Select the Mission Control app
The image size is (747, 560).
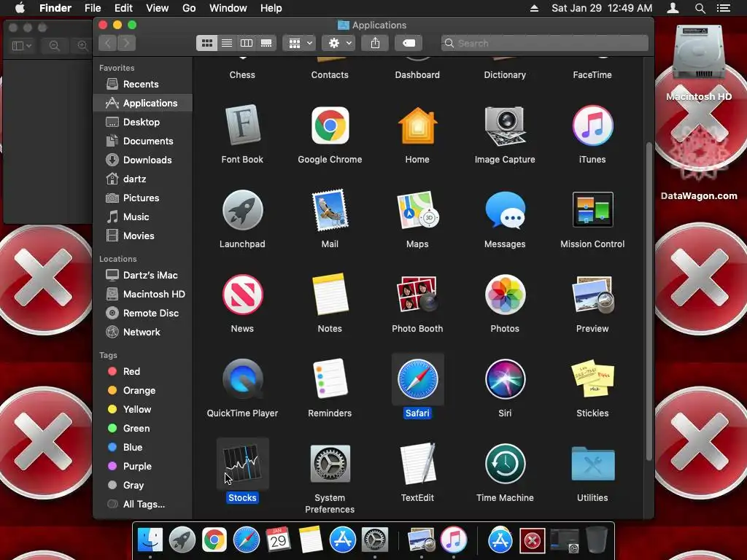point(592,210)
